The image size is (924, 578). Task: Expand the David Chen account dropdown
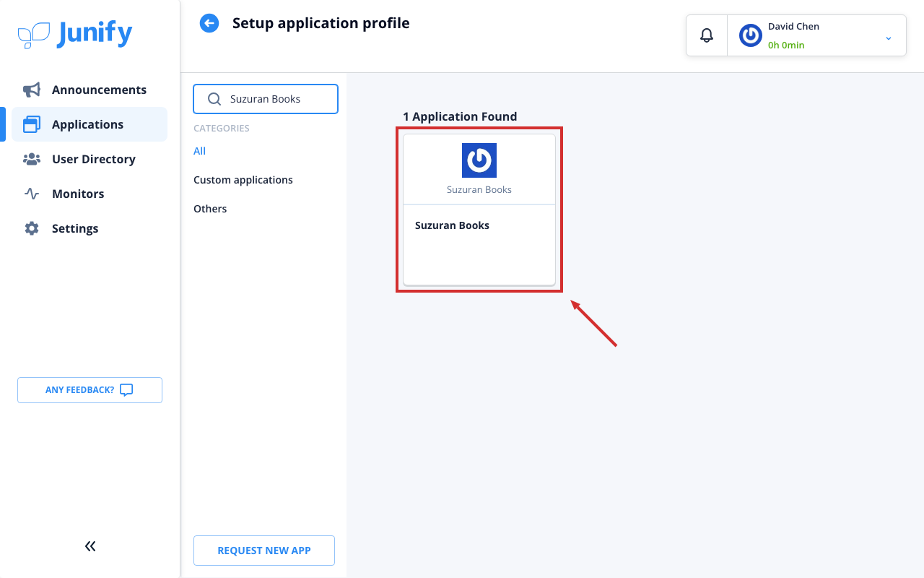coord(889,38)
